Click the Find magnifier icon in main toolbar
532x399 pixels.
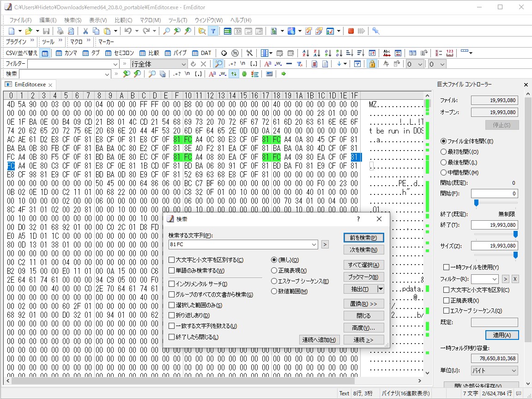166,31
